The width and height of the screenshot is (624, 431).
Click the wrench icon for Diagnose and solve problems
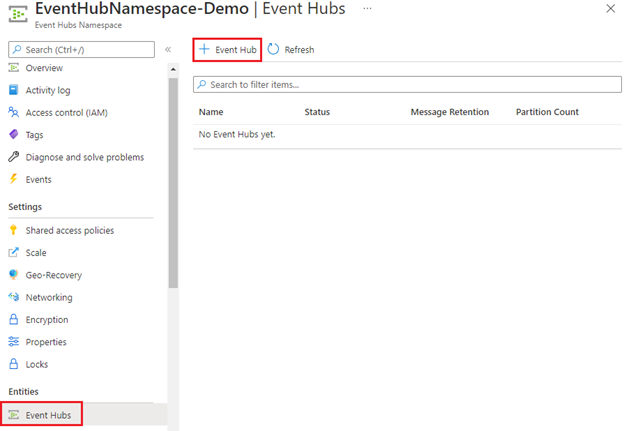(x=14, y=157)
